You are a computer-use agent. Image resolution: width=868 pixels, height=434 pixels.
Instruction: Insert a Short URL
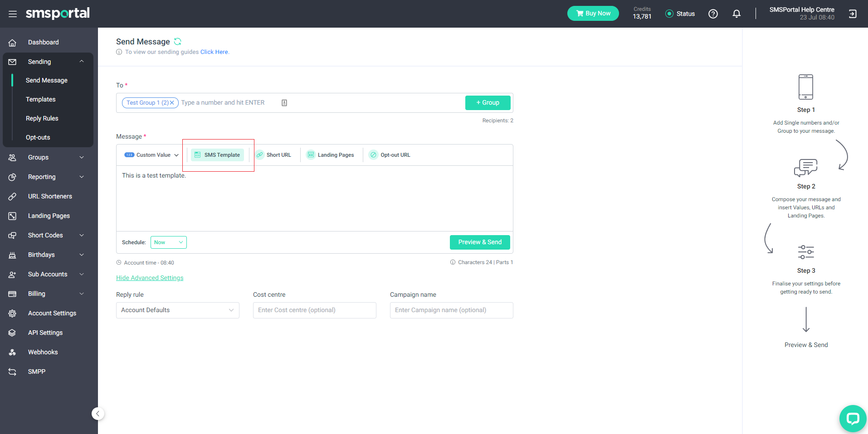tap(273, 155)
